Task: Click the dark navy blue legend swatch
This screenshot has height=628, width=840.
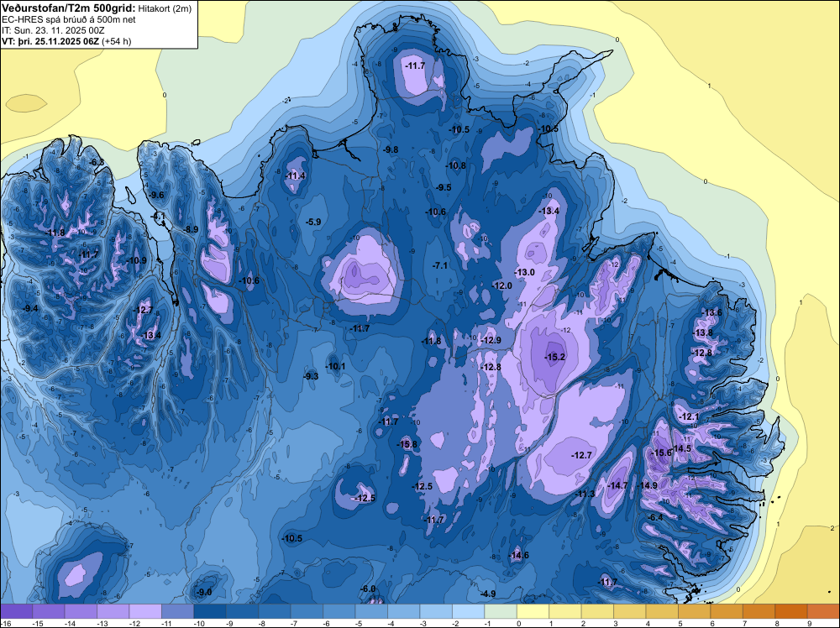Action: tap(210, 611)
